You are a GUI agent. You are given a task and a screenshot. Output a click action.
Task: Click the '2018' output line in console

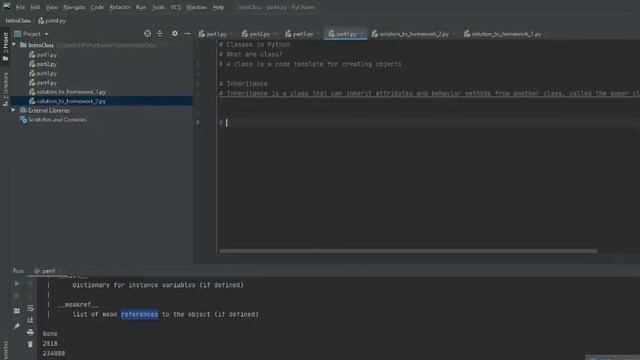click(50, 344)
